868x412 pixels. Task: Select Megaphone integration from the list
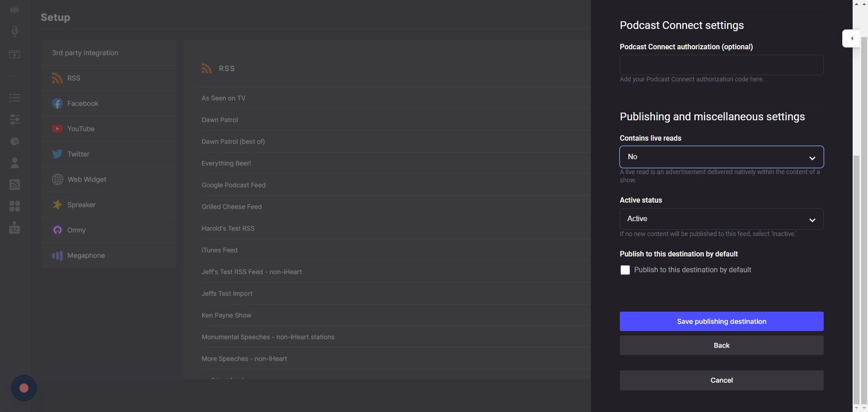coord(86,256)
